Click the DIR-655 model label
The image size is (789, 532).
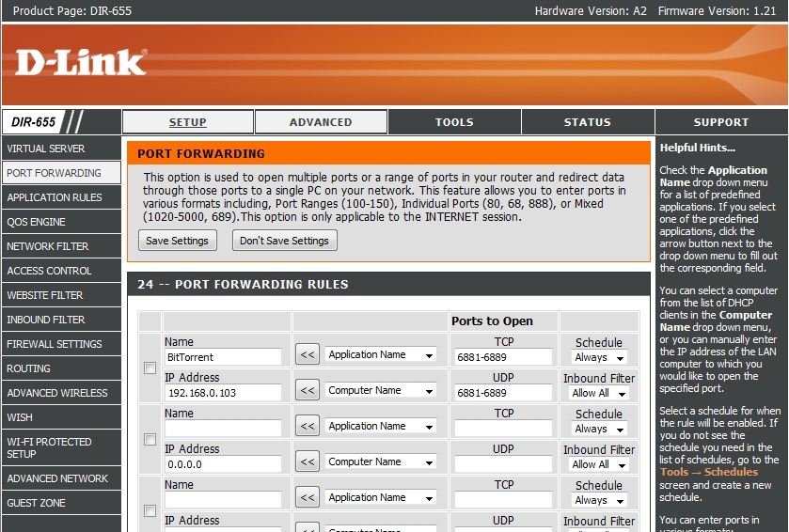tap(33, 122)
